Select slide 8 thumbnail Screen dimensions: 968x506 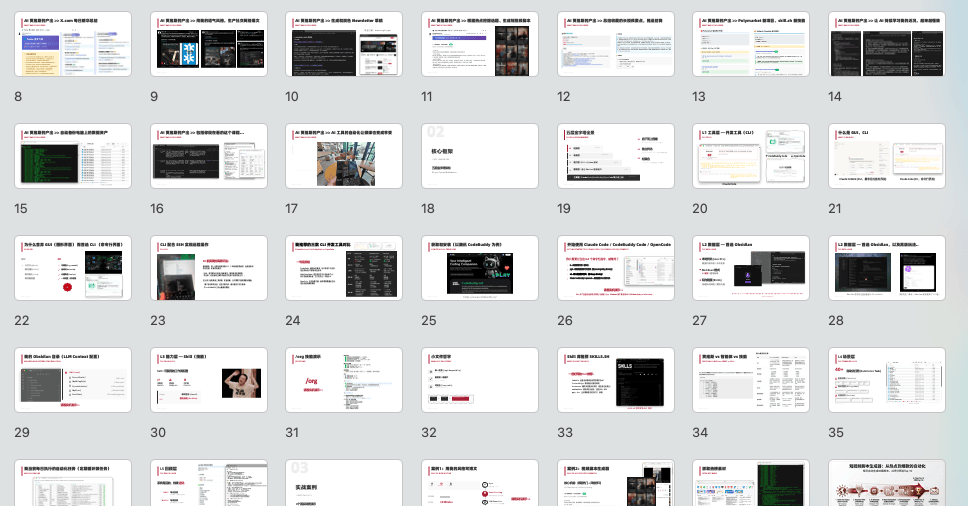pyautogui.click(x=73, y=44)
